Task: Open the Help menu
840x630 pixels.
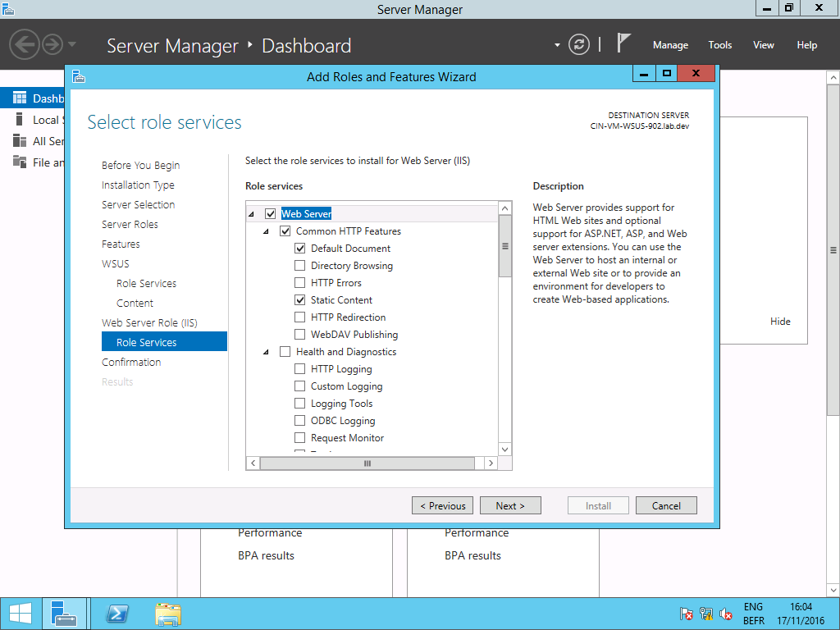Action: (x=807, y=45)
